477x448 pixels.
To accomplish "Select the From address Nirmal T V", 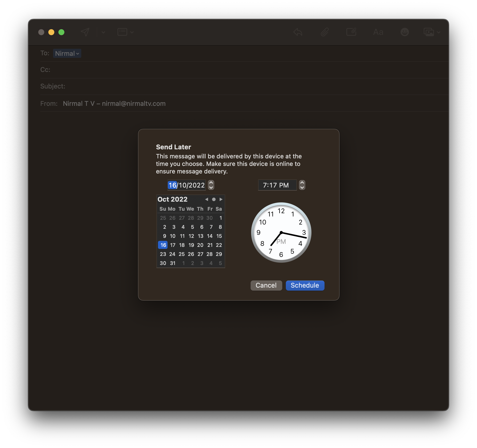I will (114, 104).
